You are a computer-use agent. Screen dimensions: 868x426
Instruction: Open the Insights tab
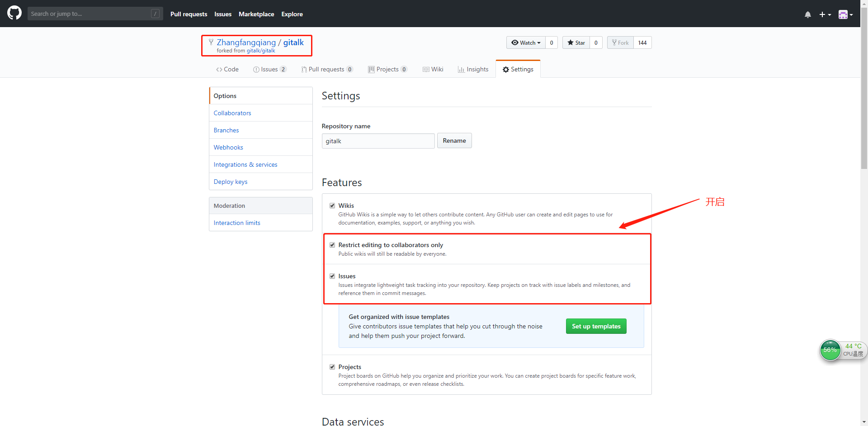coord(473,69)
